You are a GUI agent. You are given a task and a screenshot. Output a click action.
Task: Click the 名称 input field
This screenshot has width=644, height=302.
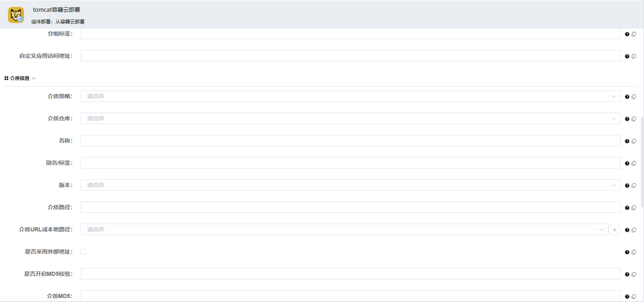tap(350, 141)
